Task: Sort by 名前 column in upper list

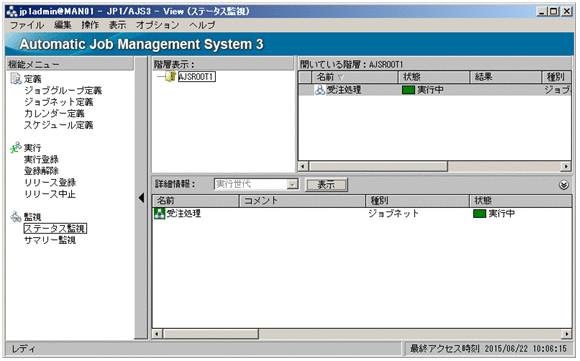Action: [x=354, y=77]
